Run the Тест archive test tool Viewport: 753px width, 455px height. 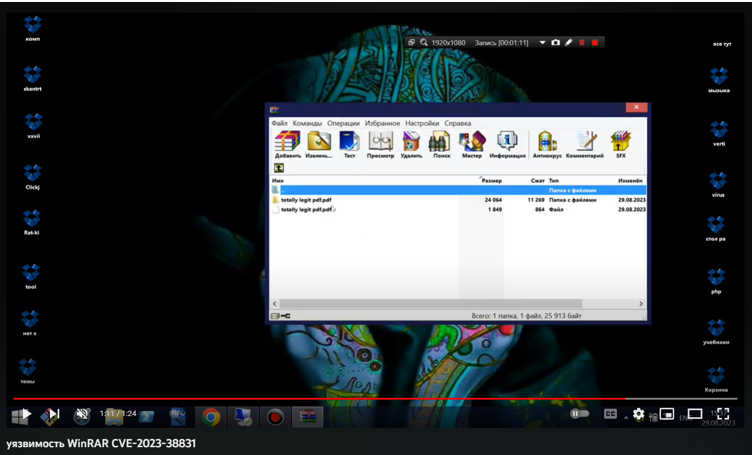click(x=349, y=144)
